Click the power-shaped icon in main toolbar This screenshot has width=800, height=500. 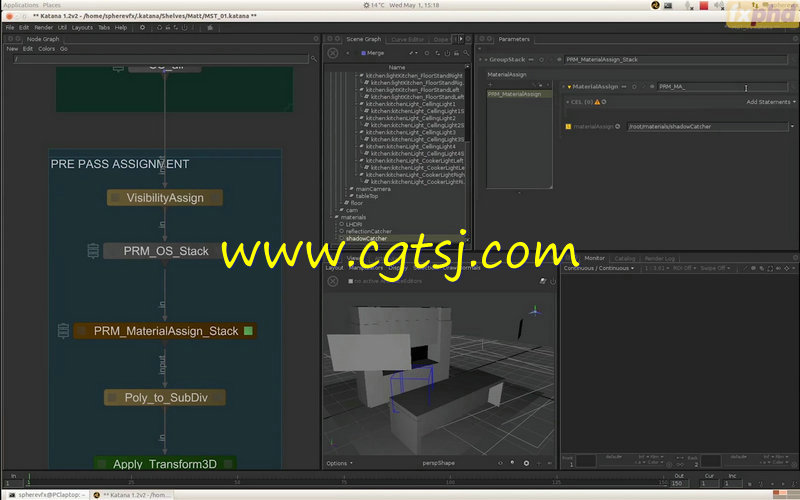point(185,28)
